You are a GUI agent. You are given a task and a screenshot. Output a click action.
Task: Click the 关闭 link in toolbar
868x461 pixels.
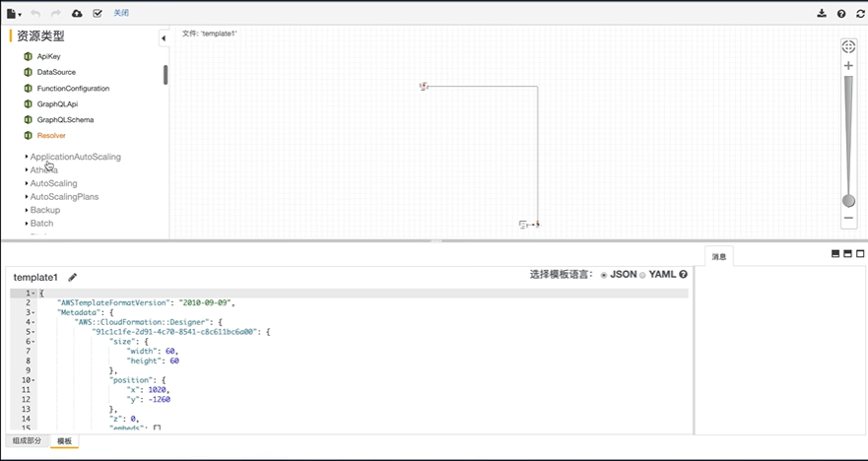pos(121,14)
